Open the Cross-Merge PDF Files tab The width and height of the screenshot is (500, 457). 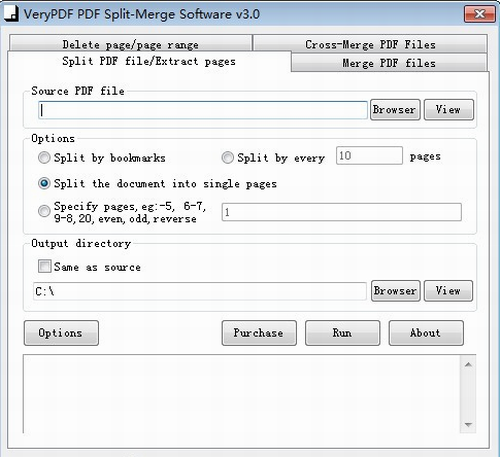(x=370, y=44)
